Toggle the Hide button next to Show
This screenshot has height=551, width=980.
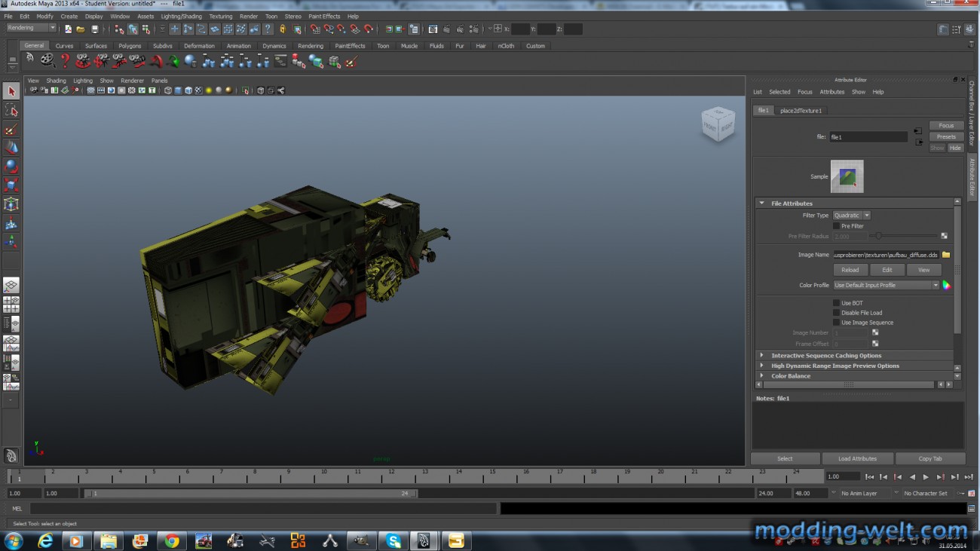coord(955,148)
